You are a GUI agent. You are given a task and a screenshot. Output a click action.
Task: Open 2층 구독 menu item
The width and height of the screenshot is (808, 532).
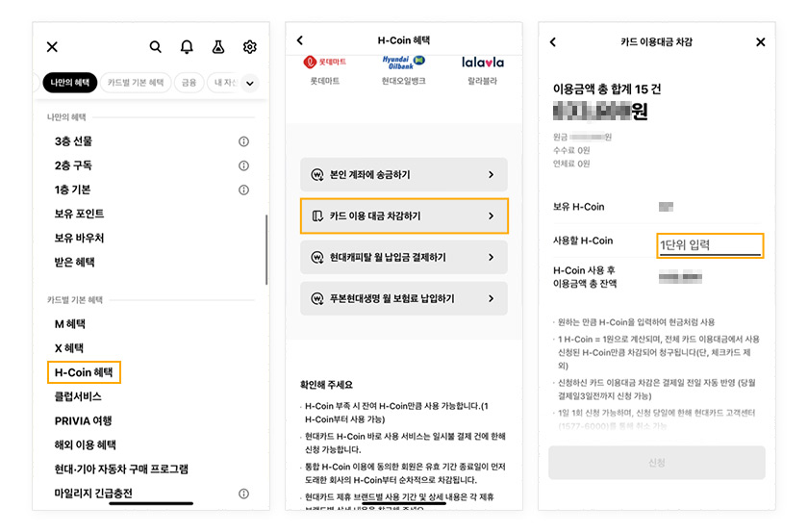[74, 165]
